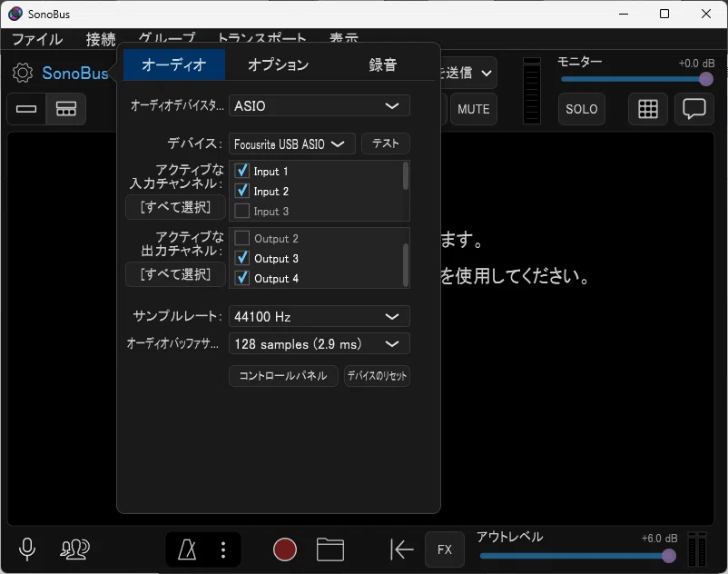Toggle the metronome
Screen dimensions: 728x574
pyautogui.click(x=187, y=549)
